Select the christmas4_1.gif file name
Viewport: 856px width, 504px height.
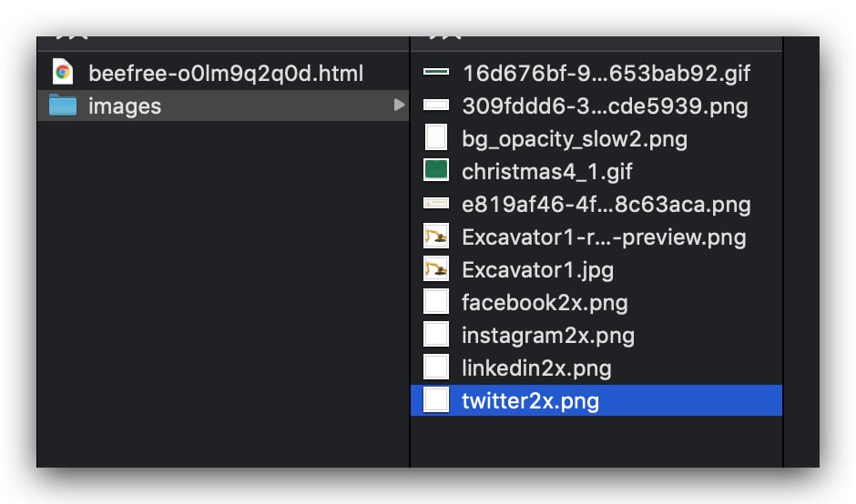[x=546, y=171]
